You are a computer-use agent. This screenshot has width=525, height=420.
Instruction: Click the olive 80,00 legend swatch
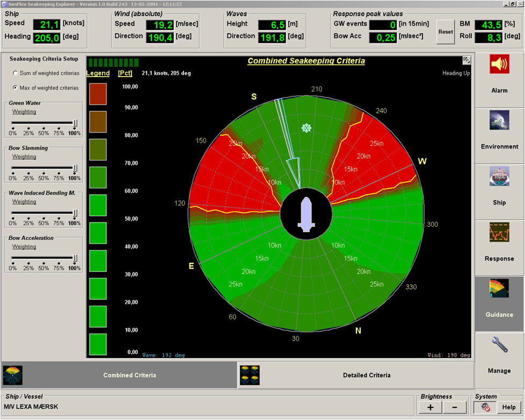click(x=98, y=150)
